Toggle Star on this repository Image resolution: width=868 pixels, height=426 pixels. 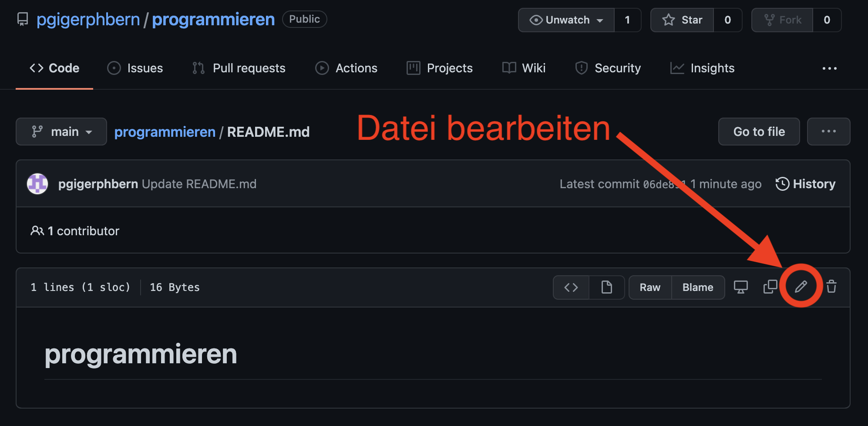coord(682,20)
